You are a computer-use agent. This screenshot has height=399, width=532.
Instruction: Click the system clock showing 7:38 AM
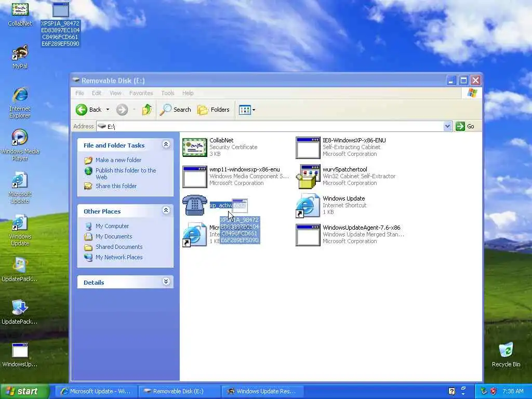click(x=513, y=391)
